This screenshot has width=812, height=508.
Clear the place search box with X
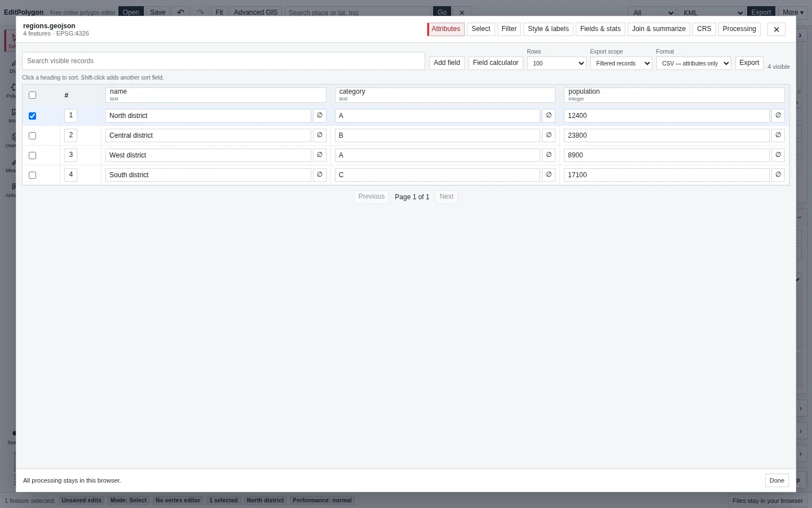coord(462,12)
